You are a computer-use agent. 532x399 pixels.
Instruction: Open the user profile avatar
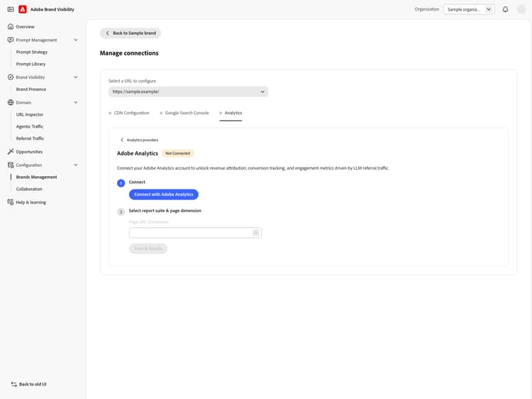521,9
